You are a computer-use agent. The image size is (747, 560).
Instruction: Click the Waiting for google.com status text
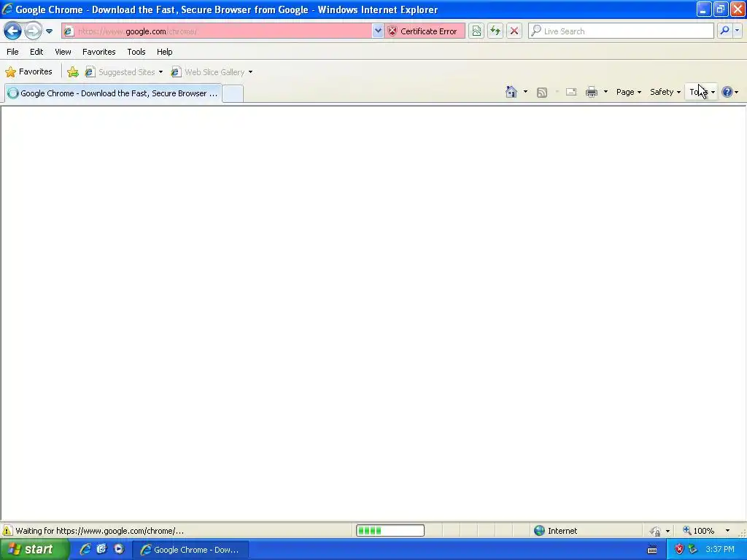pyautogui.click(x=99, y=531)
